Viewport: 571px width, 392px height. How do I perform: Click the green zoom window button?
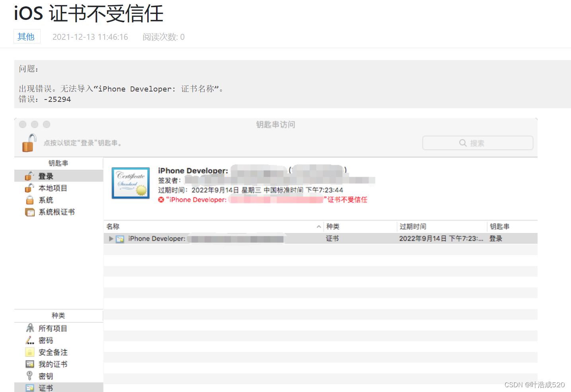[x=47, y=124]
